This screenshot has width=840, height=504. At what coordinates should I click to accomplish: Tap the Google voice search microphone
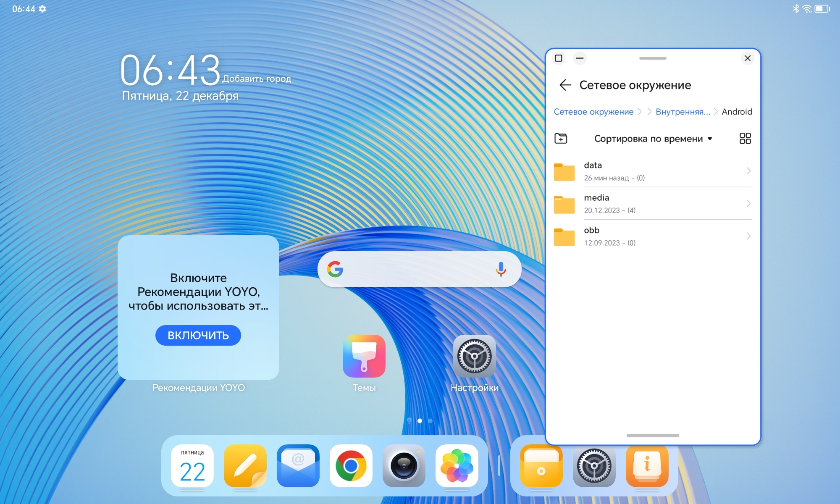[x=501, y=269]
